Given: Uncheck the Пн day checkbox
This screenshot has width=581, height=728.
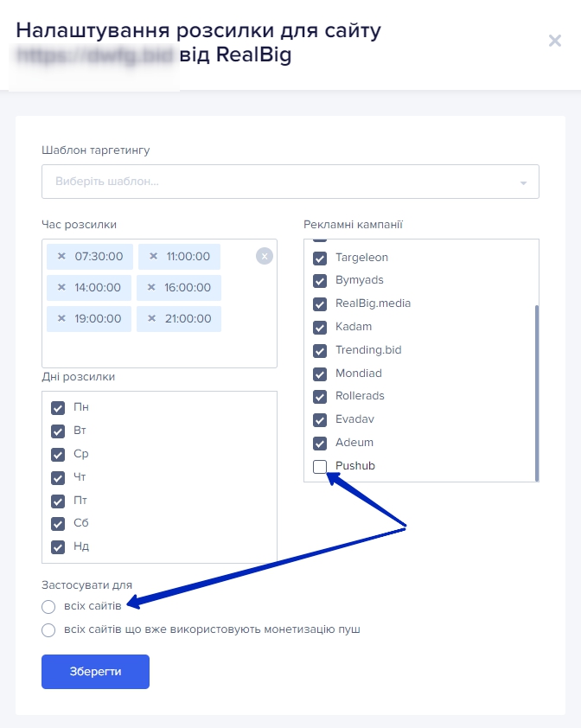Looking at the screenshot, I should coord(58,408).
